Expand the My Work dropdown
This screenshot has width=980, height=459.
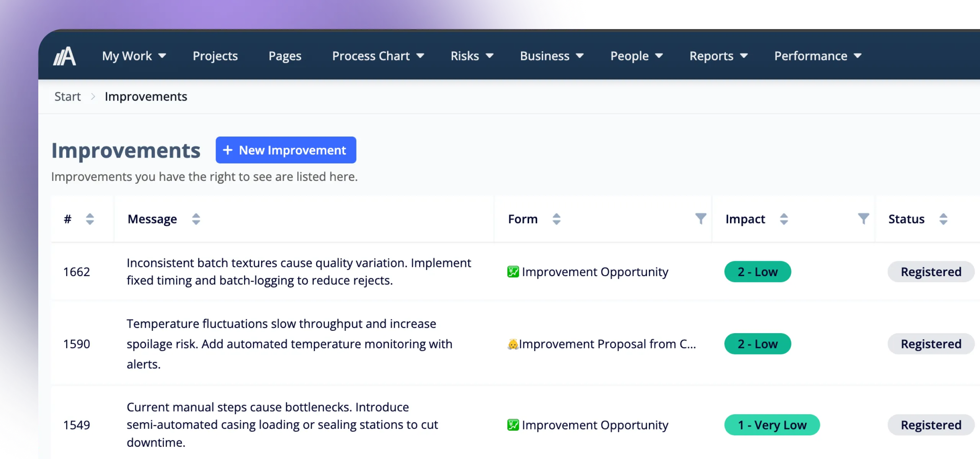pos(134,56)
